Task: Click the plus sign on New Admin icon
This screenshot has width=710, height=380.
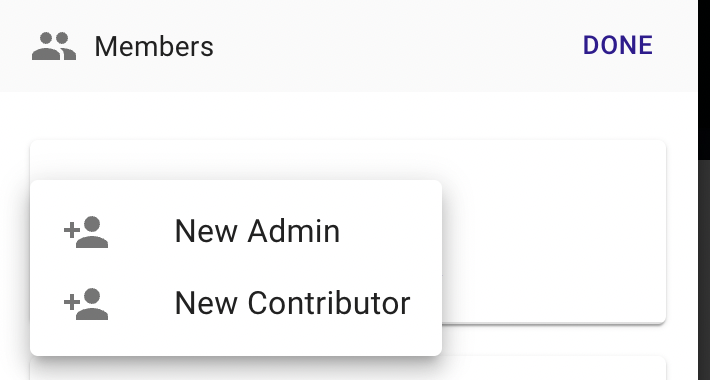Action: (72, 231)
